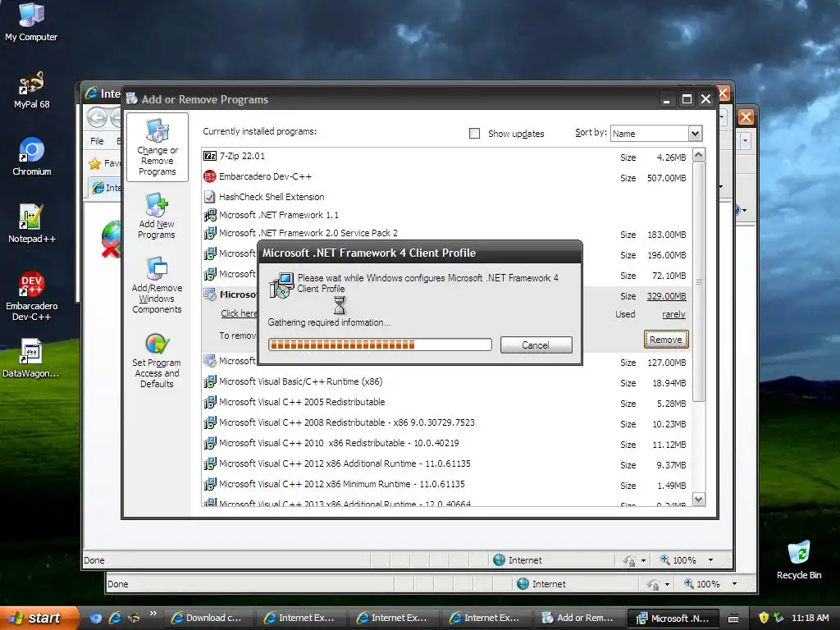This screenshot has width=840, height=630.
Task: Switch to Add or Rem... taskbar button
Action: tap(577, 619)
